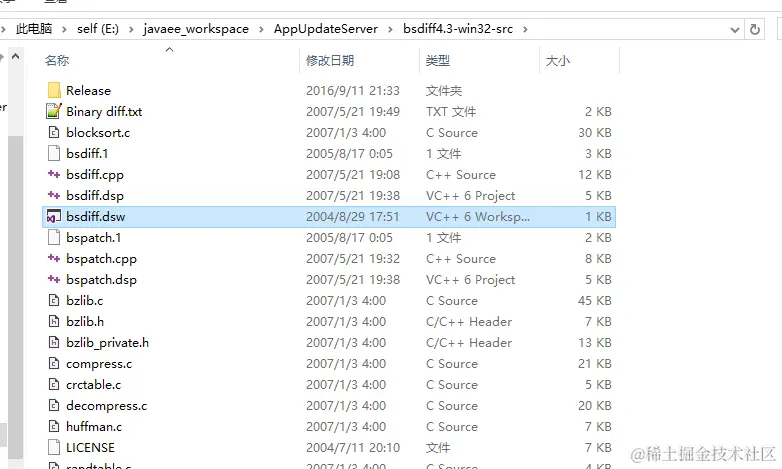Click the navigation pane scroll up arrow
This screenshot has width=782, height=469.
click(x=15, y=56)
